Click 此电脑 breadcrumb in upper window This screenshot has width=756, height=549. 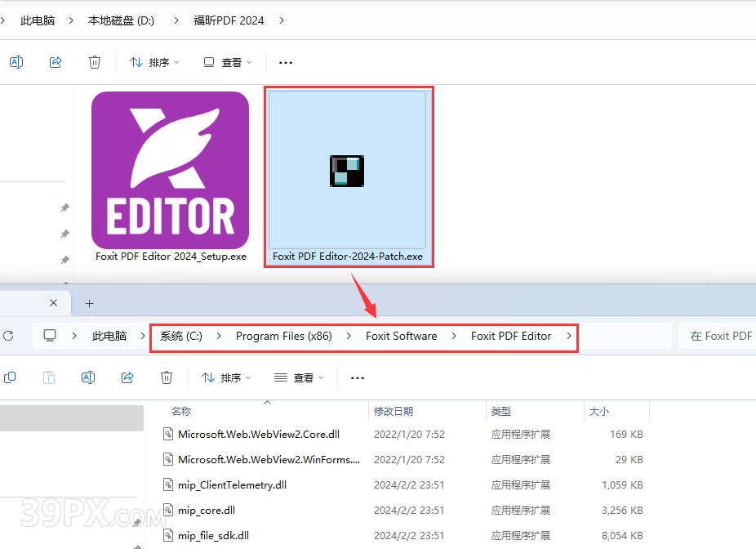coord(38,20)
